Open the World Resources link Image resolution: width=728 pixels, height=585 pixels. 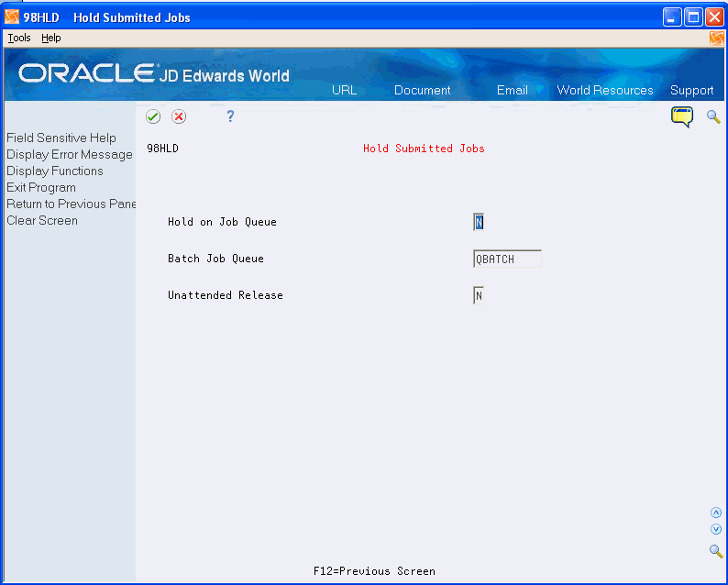[605, 90]
